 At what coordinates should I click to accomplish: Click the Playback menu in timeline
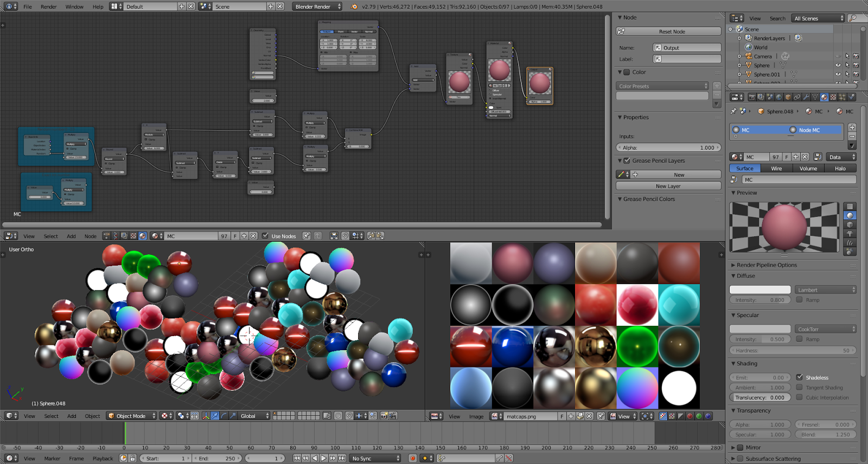(x=103, y=458)
